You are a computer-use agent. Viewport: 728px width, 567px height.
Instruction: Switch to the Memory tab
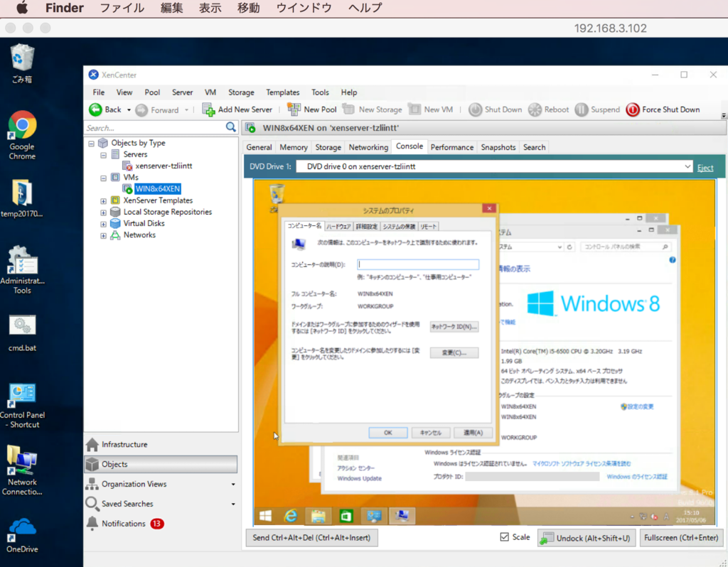pos(294,147)
